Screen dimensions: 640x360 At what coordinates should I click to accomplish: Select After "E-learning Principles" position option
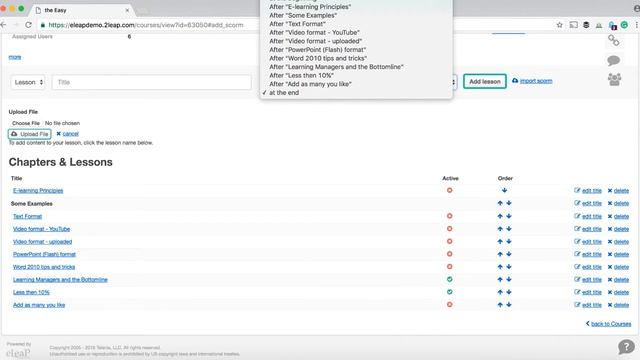(310, 7)
